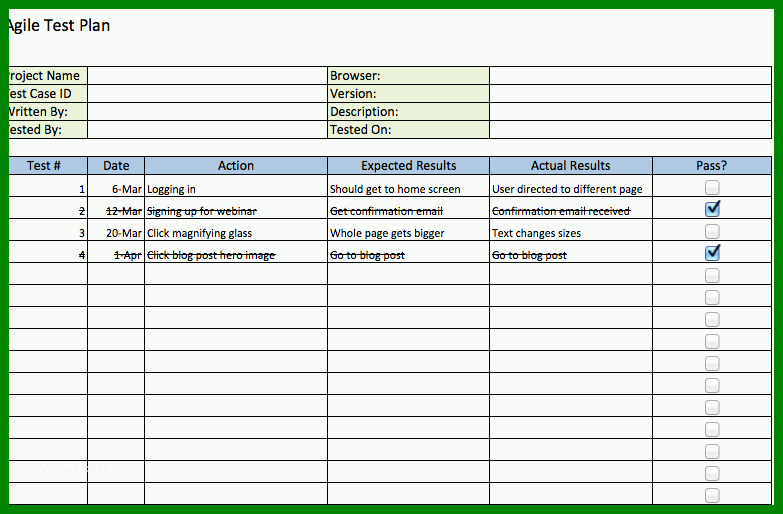Click the Actual Results column header
This screenshot has width=783, height=514.
tap(571, 165)
